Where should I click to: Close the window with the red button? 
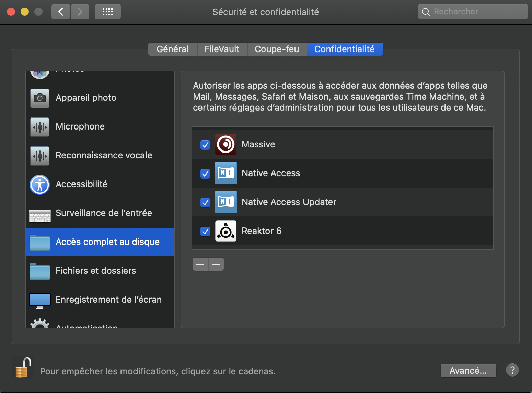coord(11,12)
